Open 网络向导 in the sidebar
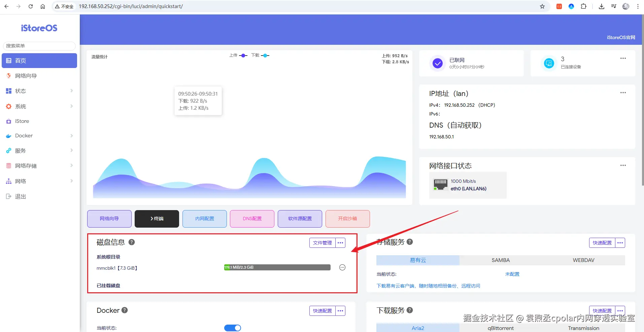The image size is (644, 332). pyautogui.click(x=39, y=76)
